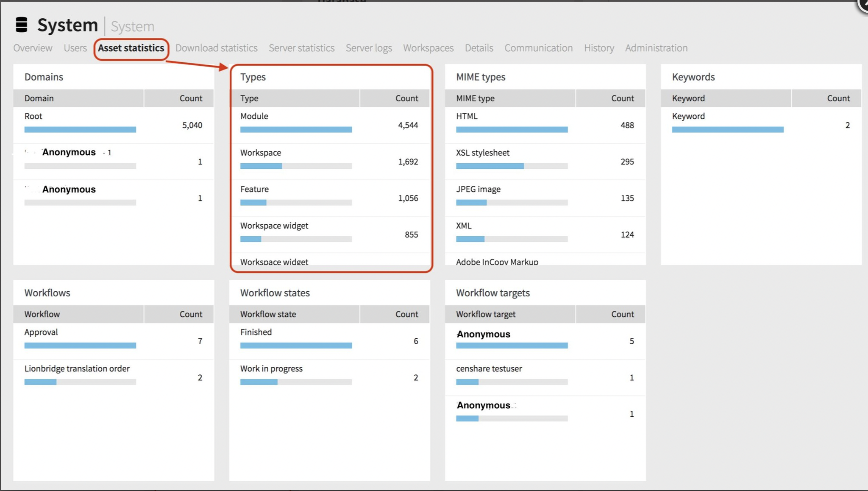Click the Approval workflow entry

(x=41, y=332)
